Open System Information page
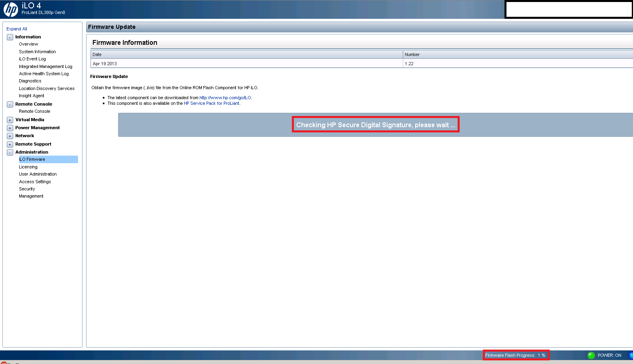Viewport: 633px width, 364px height. click(37, 52)
